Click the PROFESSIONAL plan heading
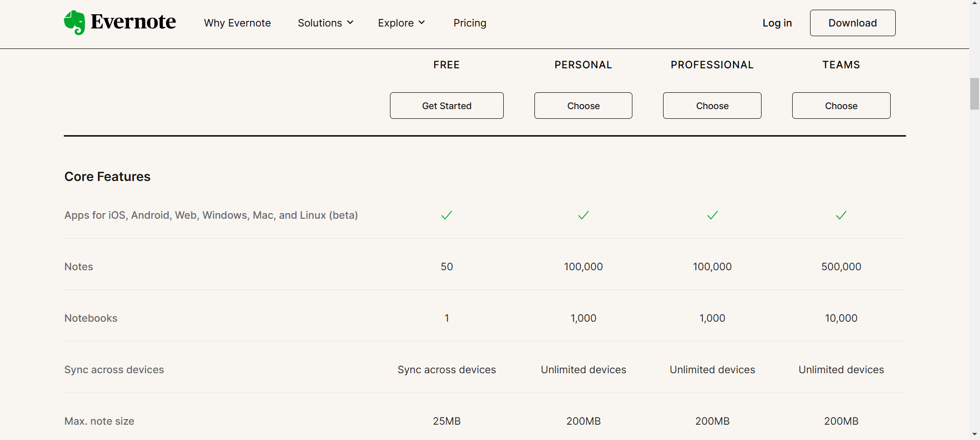The image size is (980, 440). (712, 65)
